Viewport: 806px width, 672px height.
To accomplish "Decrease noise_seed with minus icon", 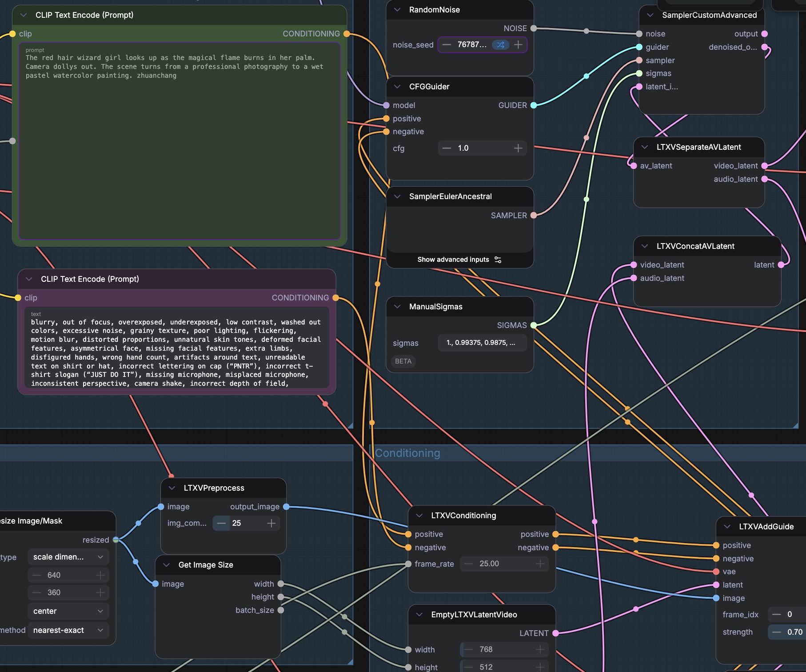I will [x=447, y=45].
